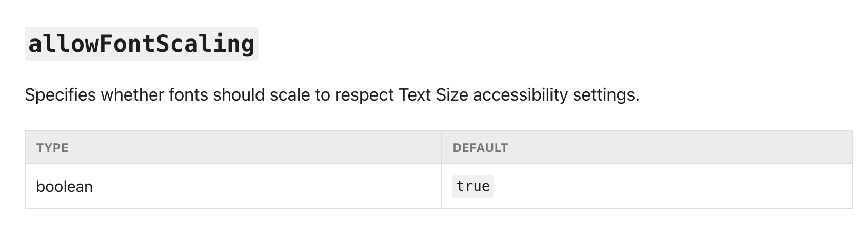The height and width of the screenshot is (231, 868).
Task: Click the word "accessibility" in the description
Action: pyautogui.click(x=520, y=95)
